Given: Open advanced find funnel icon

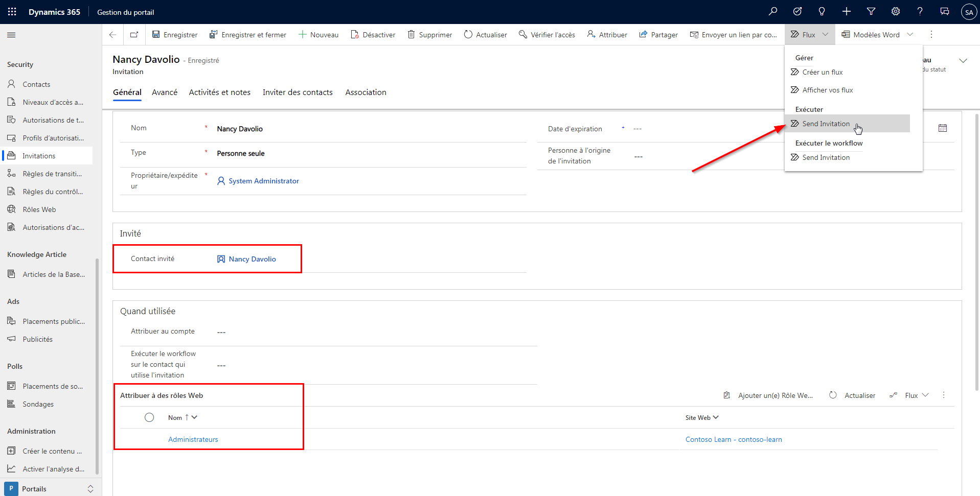Looking at the screenshot, I should click(x=871, y=11).
